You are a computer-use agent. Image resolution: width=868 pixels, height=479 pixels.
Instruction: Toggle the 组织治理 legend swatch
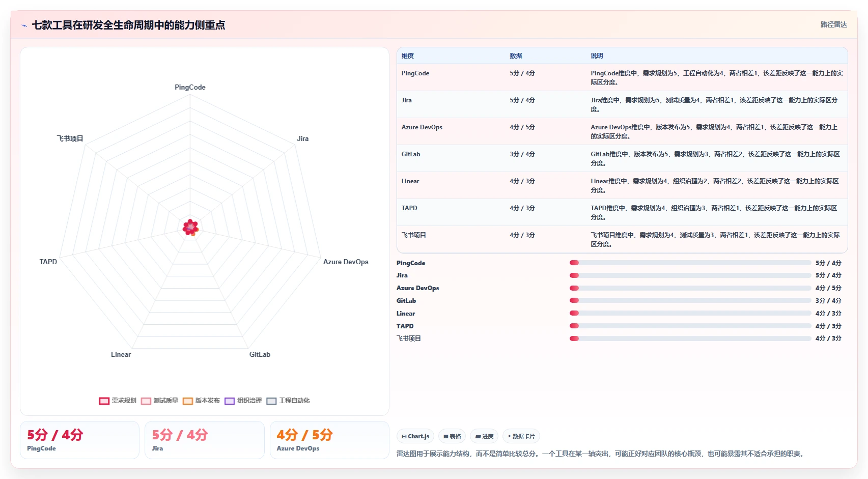(x=229, y=401)
